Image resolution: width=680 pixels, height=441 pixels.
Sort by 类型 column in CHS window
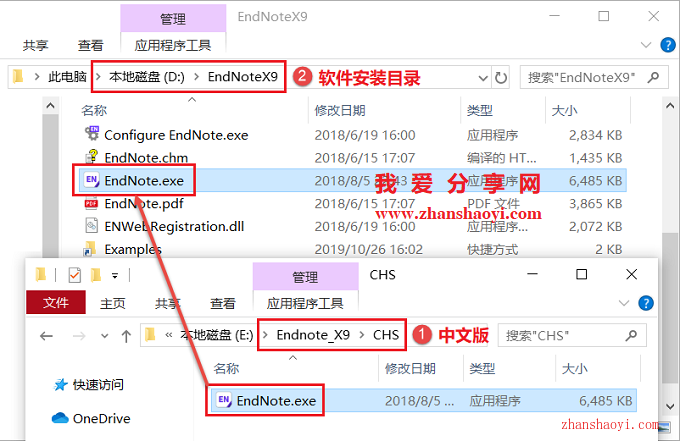482,369
